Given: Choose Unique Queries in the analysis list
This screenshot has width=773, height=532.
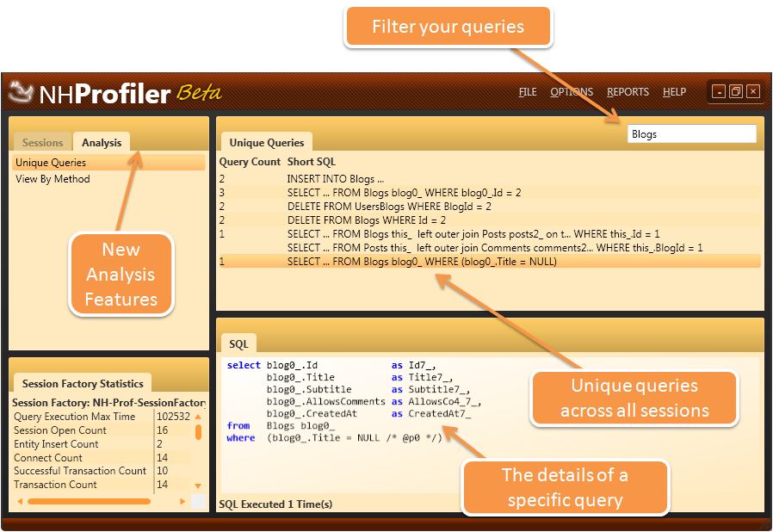Looking at the screenshot, I should 51,163.
